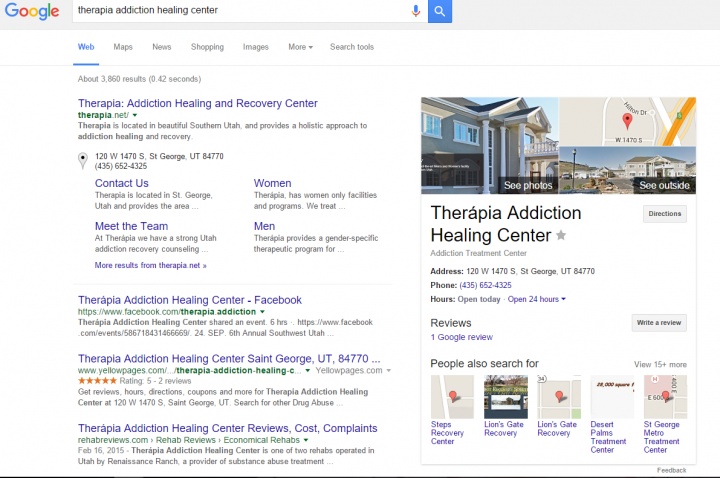
Task: Click the See outside street view thumbnail
Action: coord(627,170)
